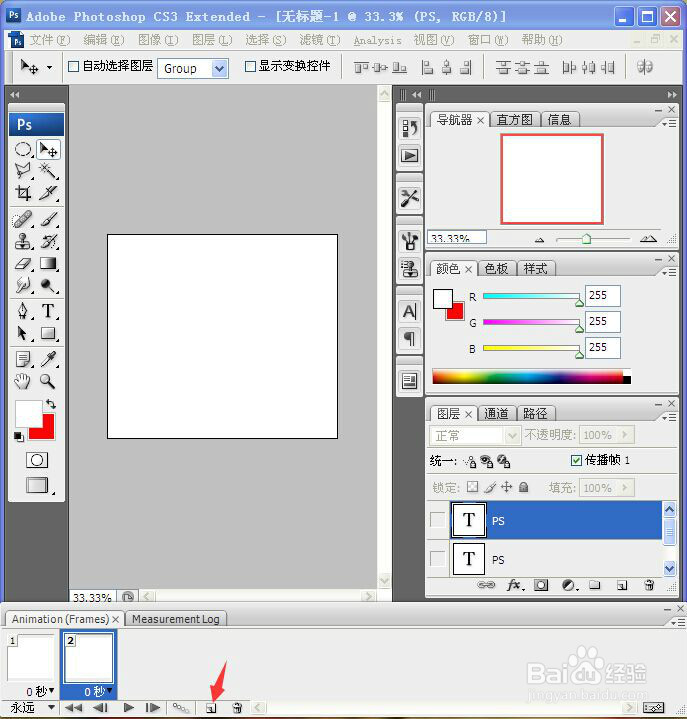Screen dimensions: 687x719
Task: Click the navigator zoom slider handle
Action: [x=586, y=239]
